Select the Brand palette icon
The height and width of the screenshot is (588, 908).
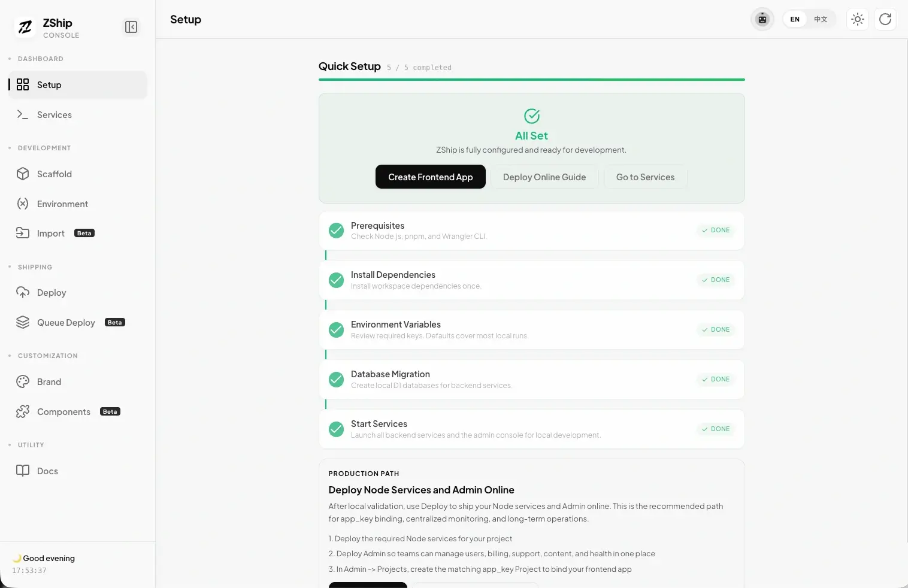coord(23,381)
